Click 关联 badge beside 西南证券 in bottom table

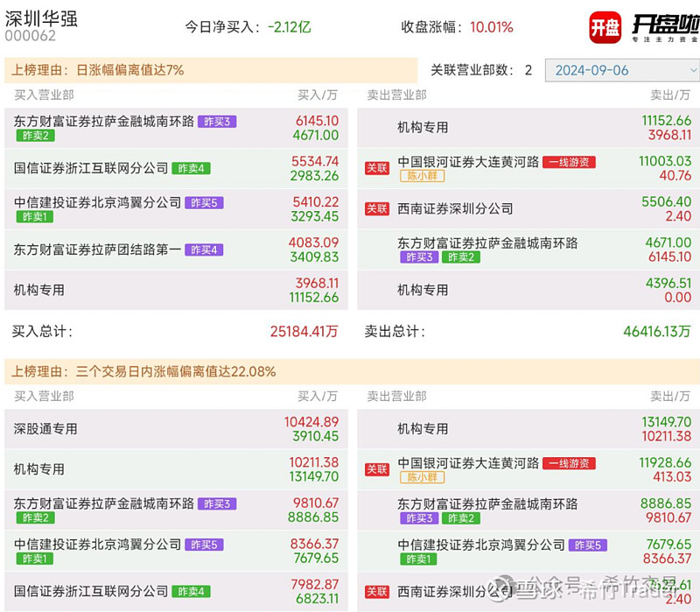[x=377, y=592]
